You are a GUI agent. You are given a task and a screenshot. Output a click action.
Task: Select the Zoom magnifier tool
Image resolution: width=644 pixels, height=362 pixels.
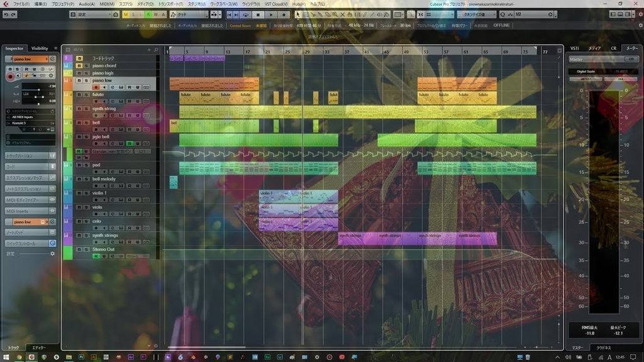(335, 14)
